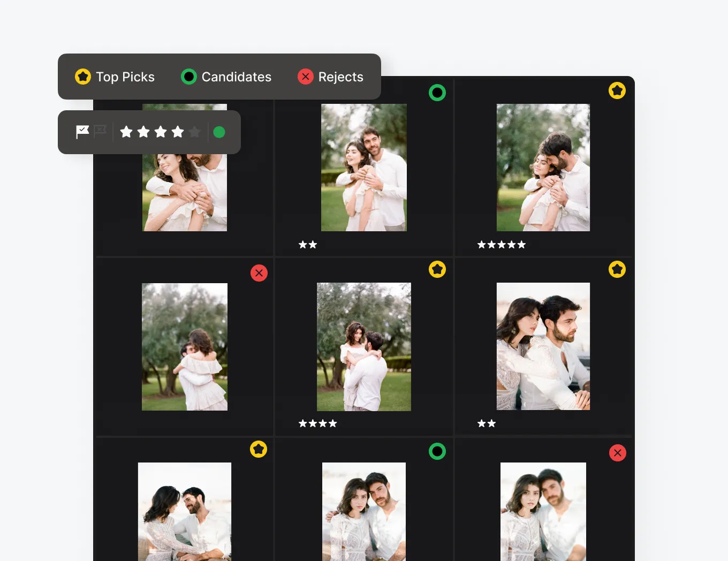Click two-star rating under olive tree candidate photo
Screen dimensions: 728x561
[x=308, y=245]
